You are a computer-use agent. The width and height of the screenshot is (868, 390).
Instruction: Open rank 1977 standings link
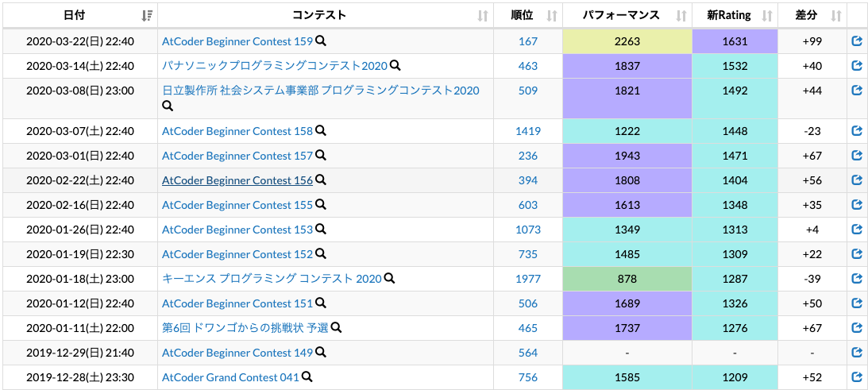point(528,279)
